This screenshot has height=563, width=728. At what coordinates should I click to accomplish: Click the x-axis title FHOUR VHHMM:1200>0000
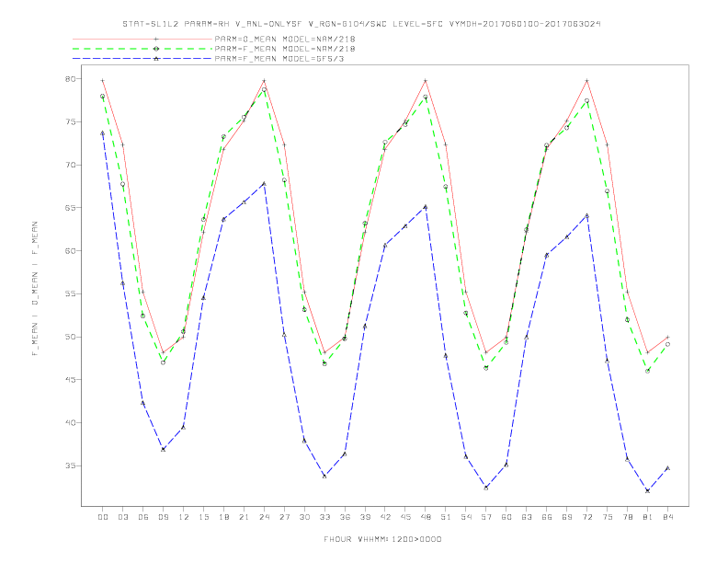382,539
